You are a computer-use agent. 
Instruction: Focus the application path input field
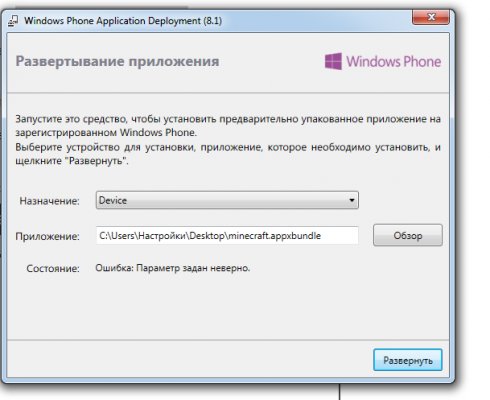coord(227,236)
